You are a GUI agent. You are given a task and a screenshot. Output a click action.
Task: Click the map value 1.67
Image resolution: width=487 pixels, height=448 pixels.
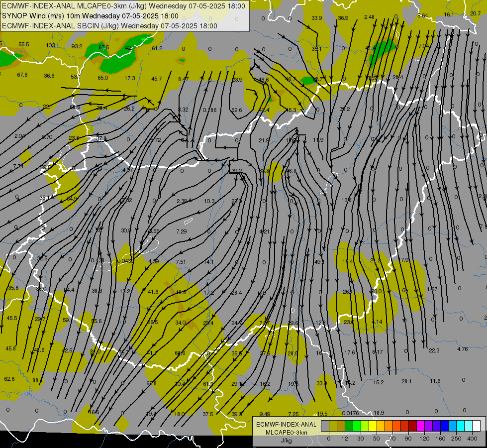432,289
